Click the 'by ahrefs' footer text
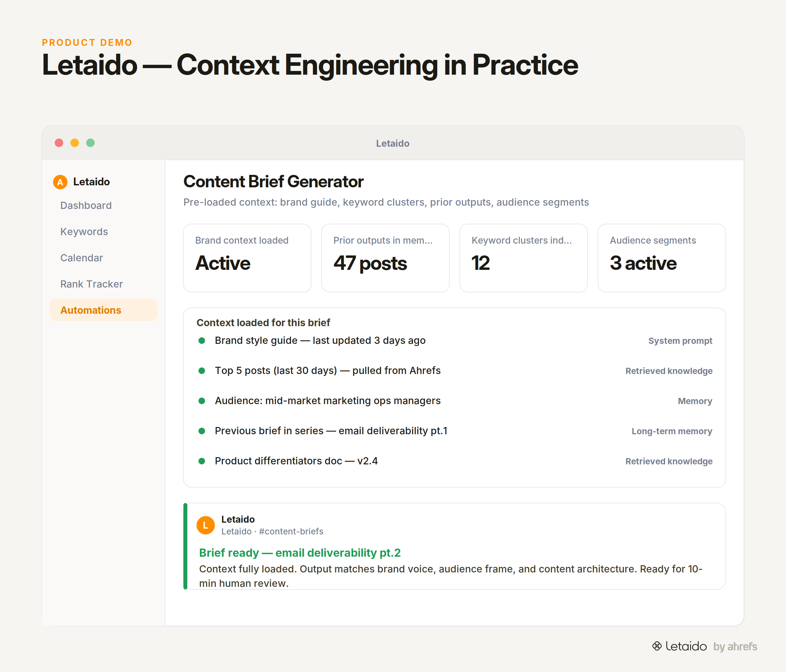The height and width of the screenshot is (672, 786). (x=735, y=646)
